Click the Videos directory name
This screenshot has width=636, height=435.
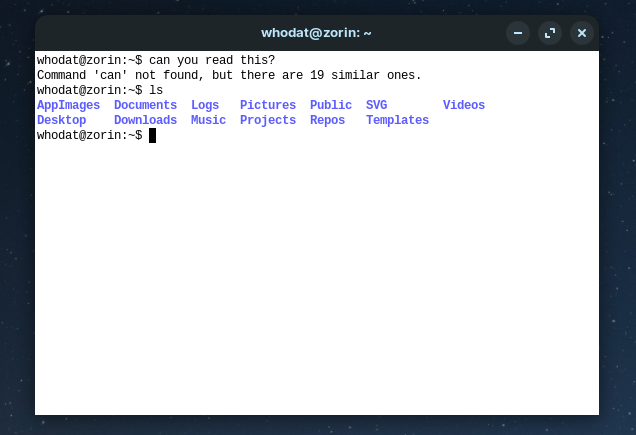(x=464, y=105)
